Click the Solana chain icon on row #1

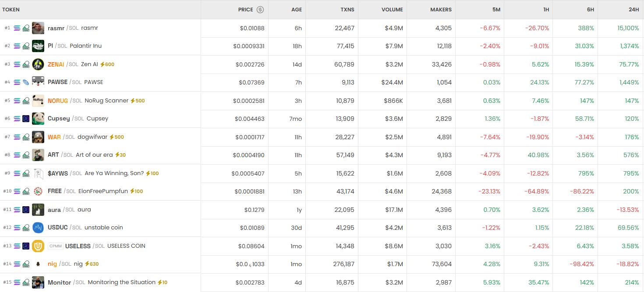(17, 28)
